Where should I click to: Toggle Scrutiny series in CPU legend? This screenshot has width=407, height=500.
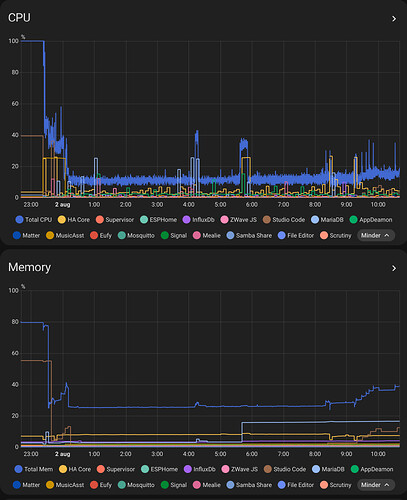click(x=336, y=235)
